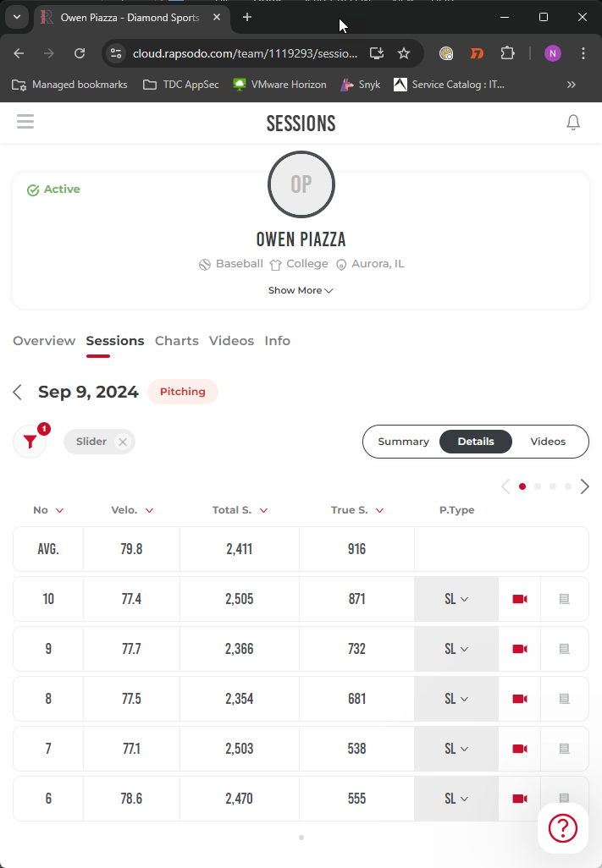Open the hamburger navigation menu

coord(25,122)
